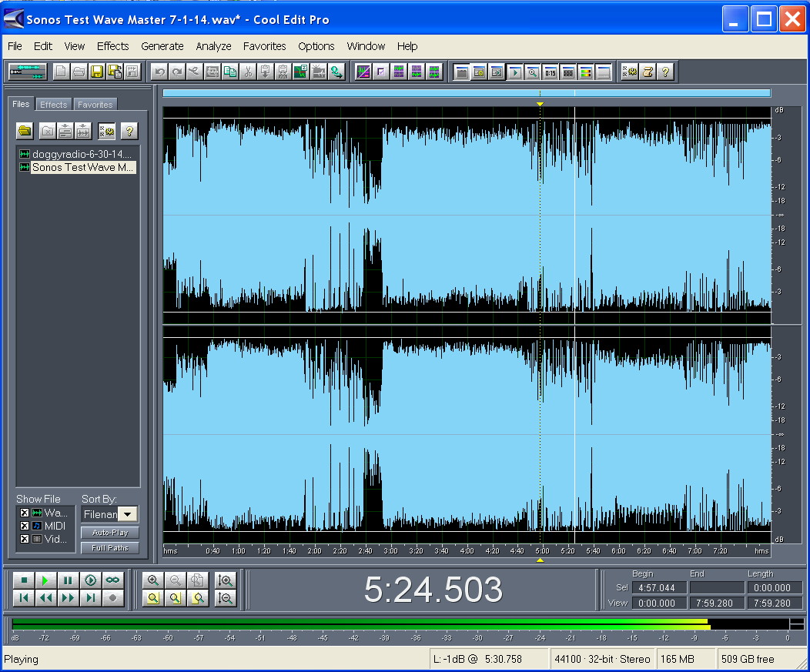Viewport: 810px width, 672px height.
Task: Click the circled play-to-end button
Action: click(90, 580)
